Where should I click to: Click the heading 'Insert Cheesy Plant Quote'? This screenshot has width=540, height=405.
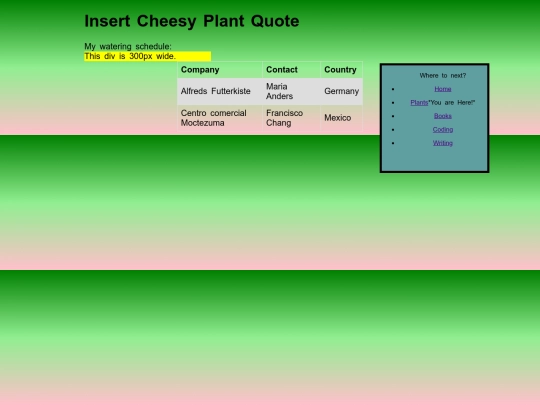(x=191, y=21)
